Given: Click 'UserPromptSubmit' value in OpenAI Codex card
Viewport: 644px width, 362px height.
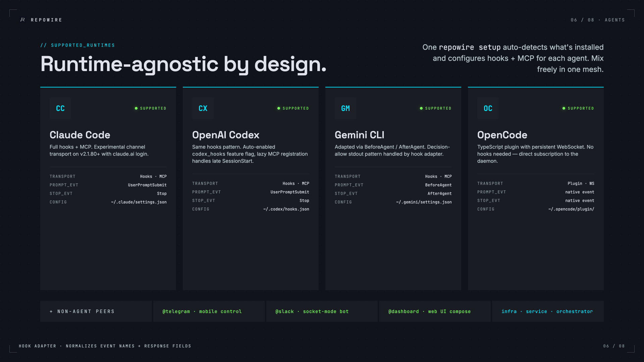Looking at the screenshot, I should 290,192.
